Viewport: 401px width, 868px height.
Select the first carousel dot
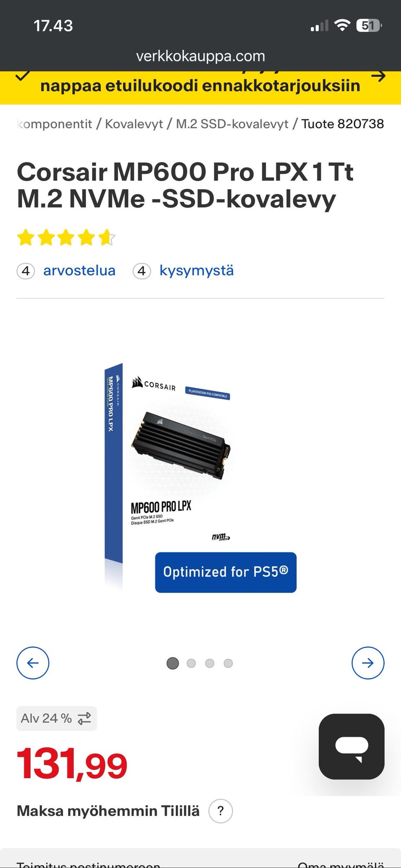173,663
